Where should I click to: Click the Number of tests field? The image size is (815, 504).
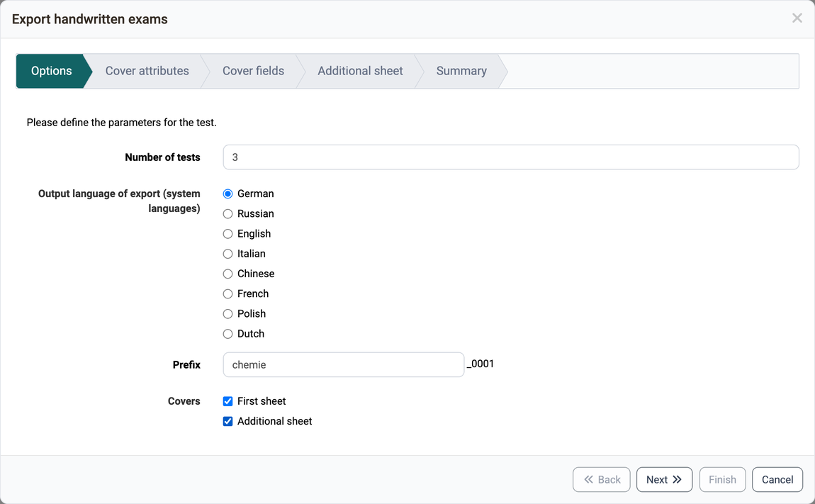coord(511,157)
